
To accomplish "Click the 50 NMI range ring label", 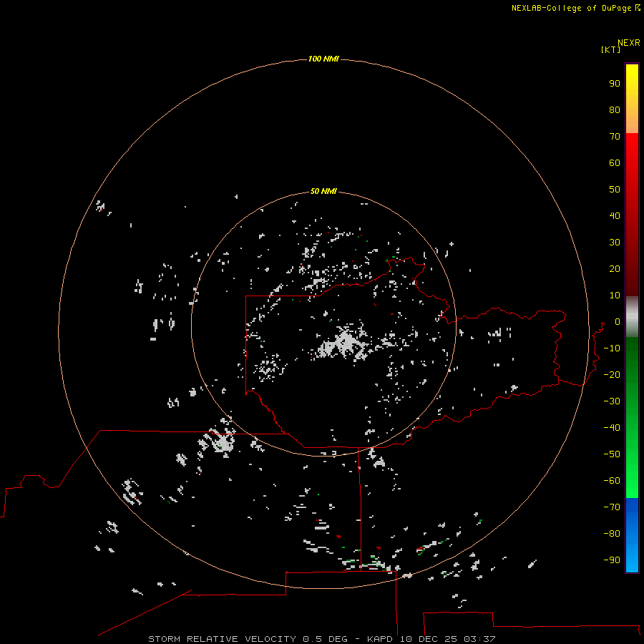I will (x=323, y=191).
